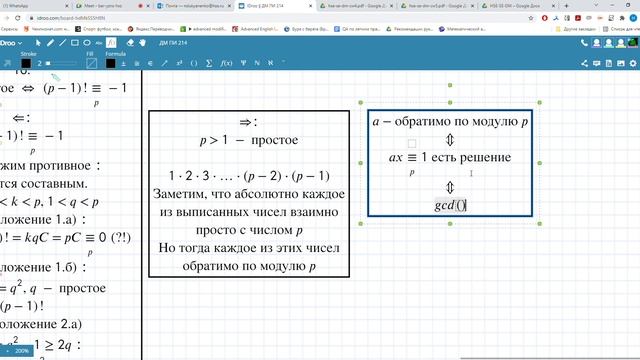Switch to the Почта mail tab
Viewport: 640px width, 360px height.
point(194,6)
